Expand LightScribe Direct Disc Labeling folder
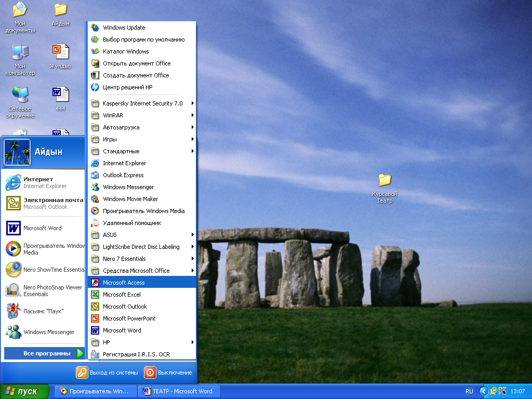Viewport: 532px width, 399px height. [142, 247]
